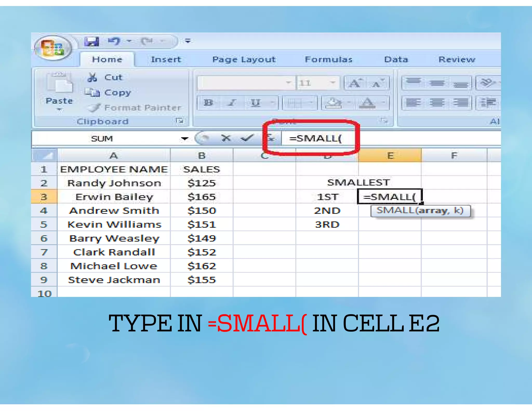This screenshot has height=411, width=532.
Task: Click the Cut scissors icon
Action: point(92,77)
